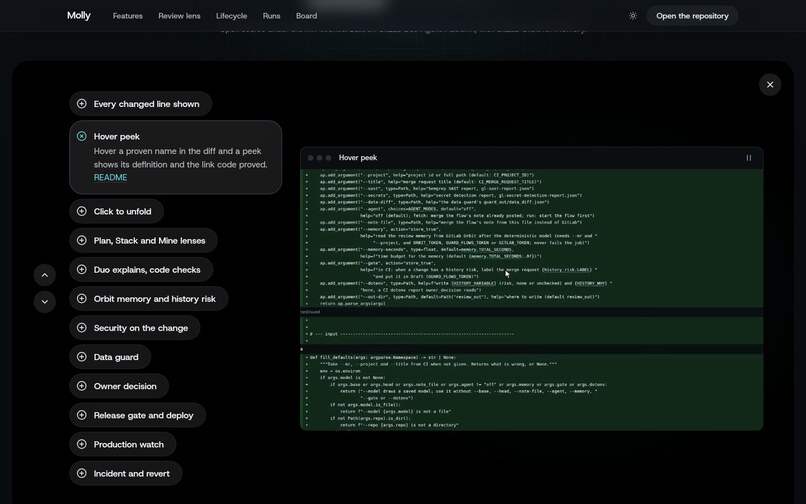
Task: Expand the 'Data guard' item
Action: (110, 357)
